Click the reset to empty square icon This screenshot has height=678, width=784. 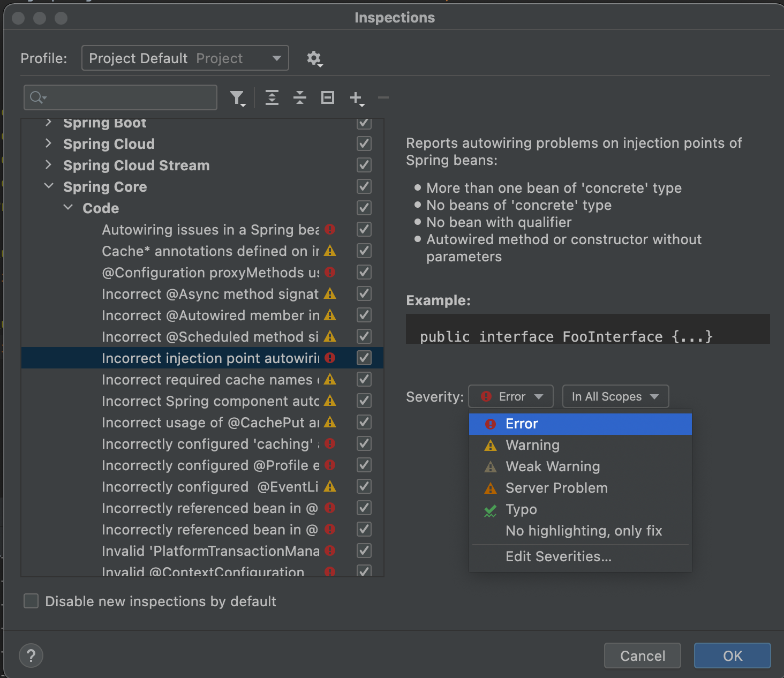click(x=328, y=97)
